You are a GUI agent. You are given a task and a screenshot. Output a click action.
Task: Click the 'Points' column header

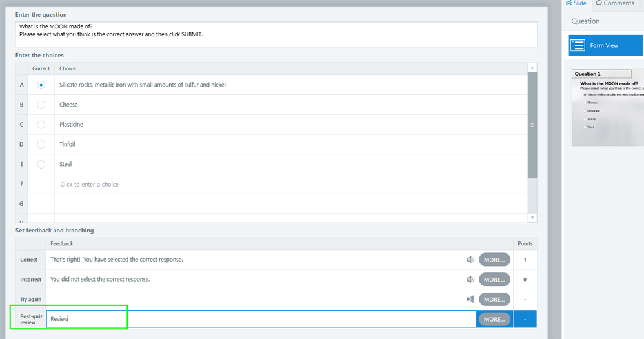[x=525, y=243]
